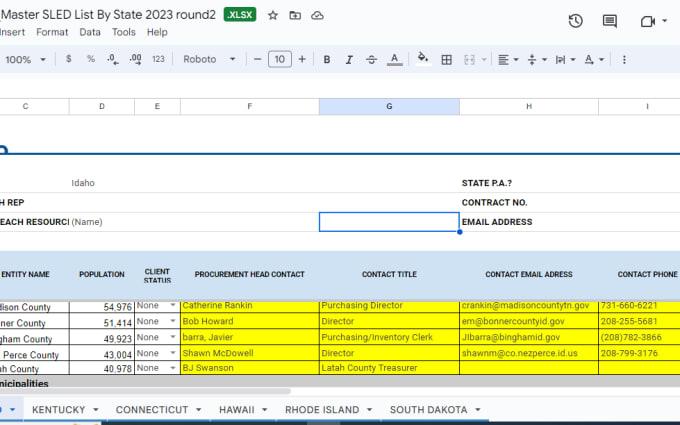Open client status dropdown for 49,923 row
The image size is (680, 425).
pos(173,337)
